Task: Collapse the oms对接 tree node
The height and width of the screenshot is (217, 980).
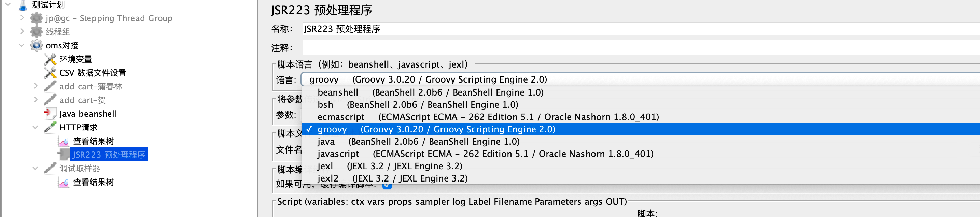Action: point(22,46)
